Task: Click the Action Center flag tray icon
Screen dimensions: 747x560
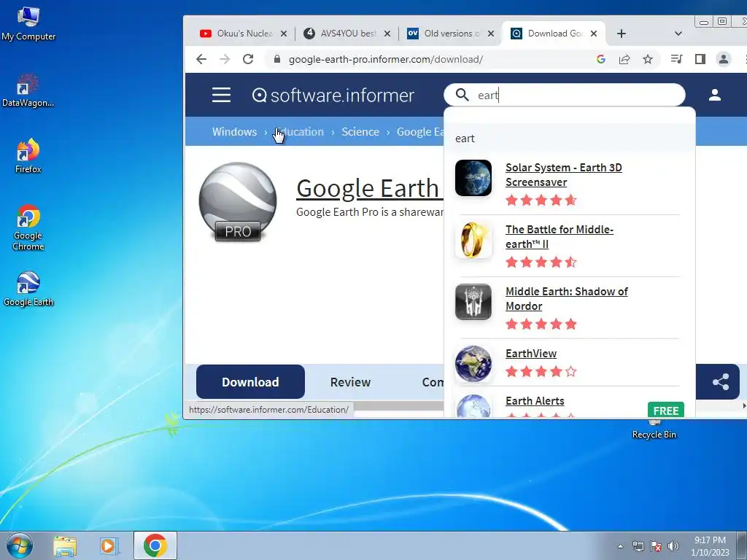Action: (656, 546)
